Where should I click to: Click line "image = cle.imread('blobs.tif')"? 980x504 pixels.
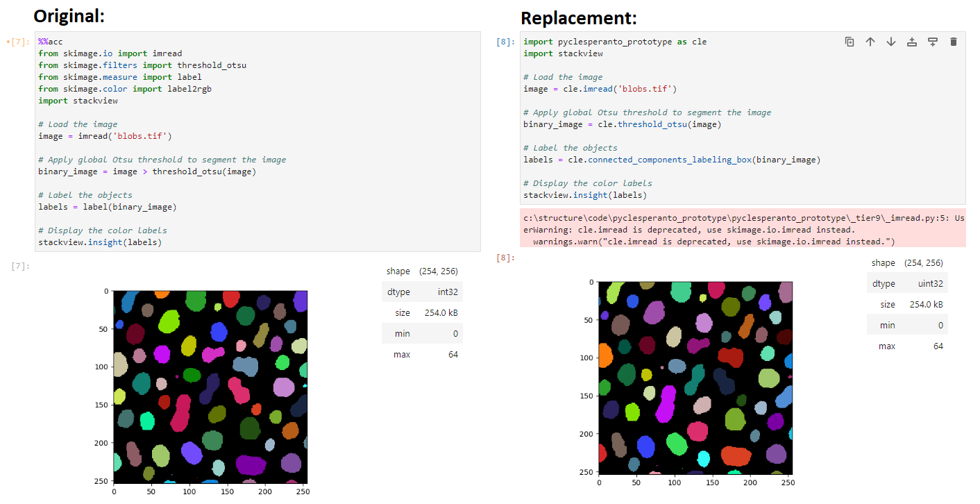click(600, 89)
